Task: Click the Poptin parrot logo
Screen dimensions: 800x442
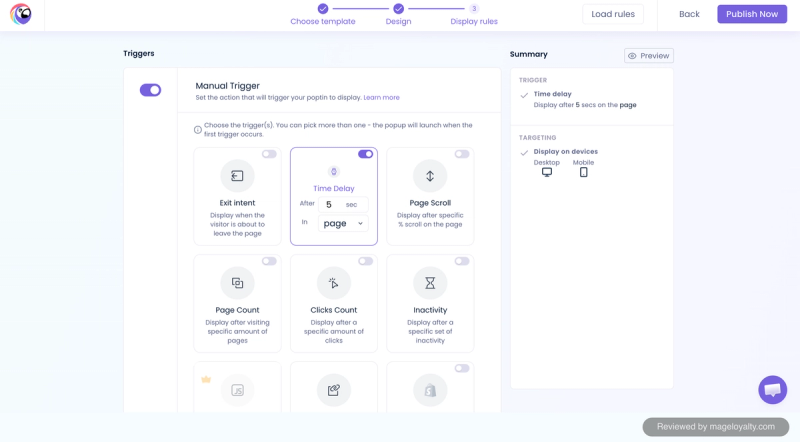Action: tap(21, 14)
